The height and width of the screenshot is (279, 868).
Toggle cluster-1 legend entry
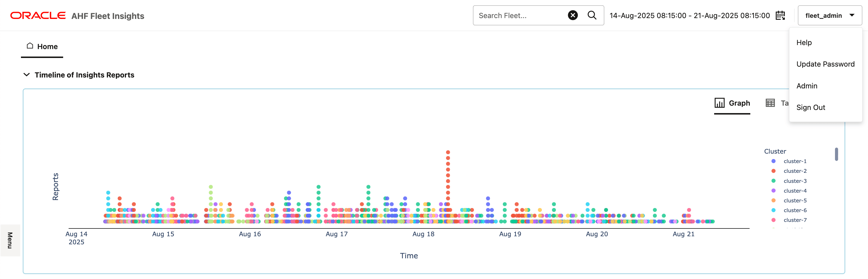click(x=789, y=161)
